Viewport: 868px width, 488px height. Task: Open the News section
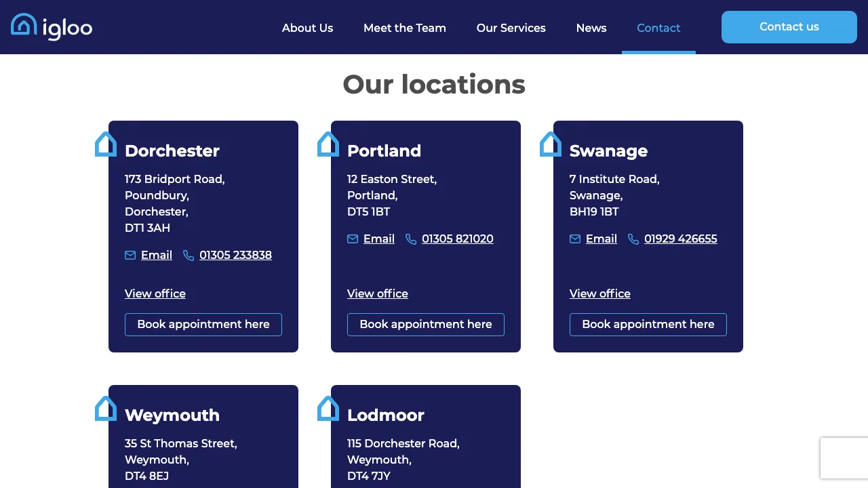(x=591, y=28)
